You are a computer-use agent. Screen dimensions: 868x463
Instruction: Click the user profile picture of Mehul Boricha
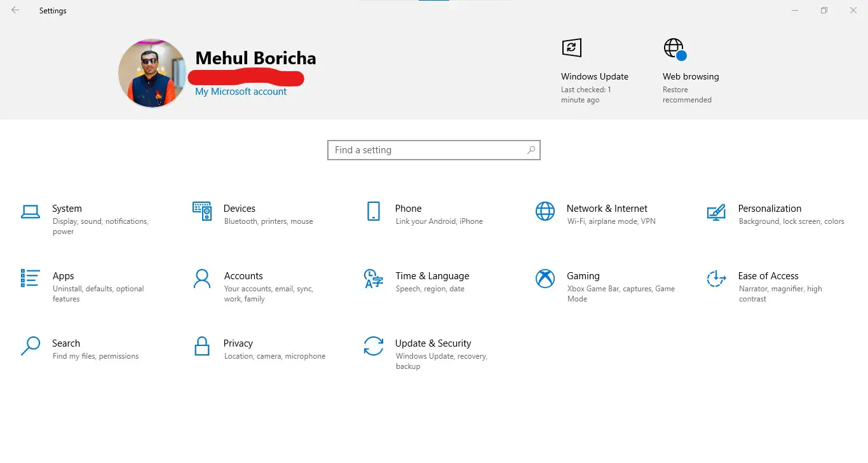click(152, 73)
